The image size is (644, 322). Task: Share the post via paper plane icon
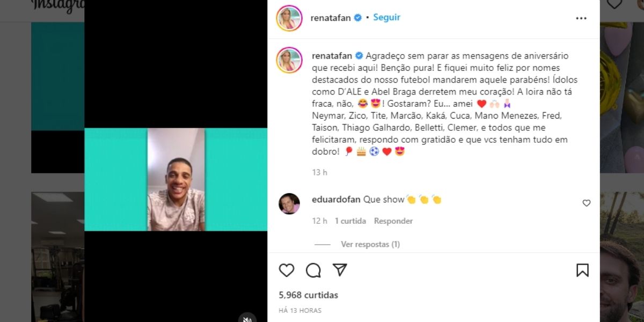[x=340, y=269]
